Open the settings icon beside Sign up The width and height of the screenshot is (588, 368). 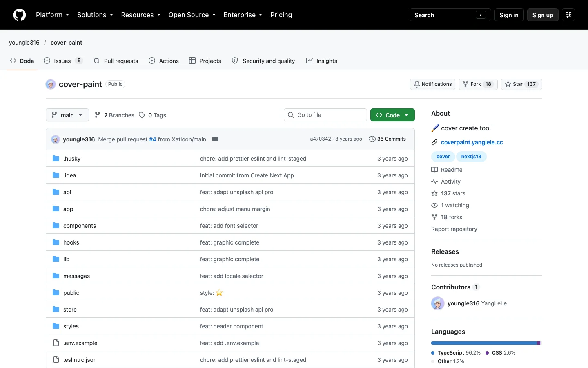click(x=568, y=15)
